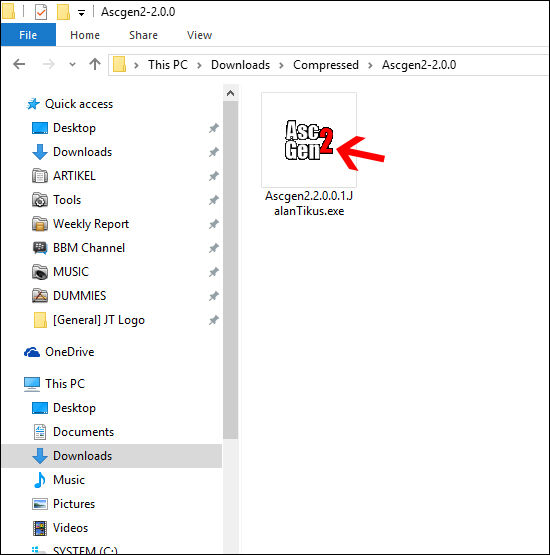Open the DUMMIES pinned folder
Image resolution: width=550 pixels, height=555 pixels.
coord(80,296)
